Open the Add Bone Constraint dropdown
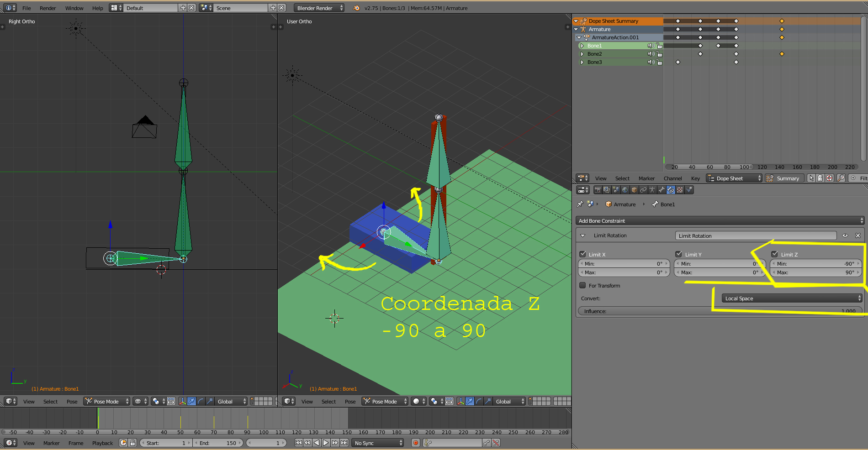Image resolution: width=868 pixels, height=450 pixels. [720, 221]
